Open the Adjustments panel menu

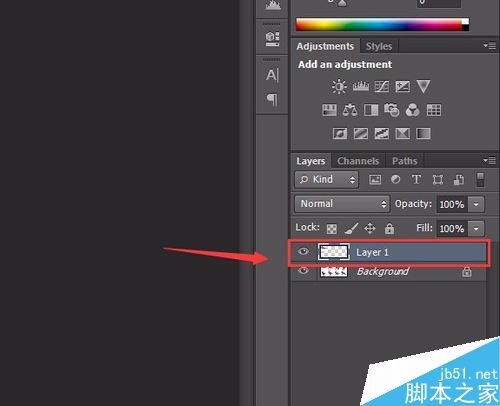tap(489, 46)
